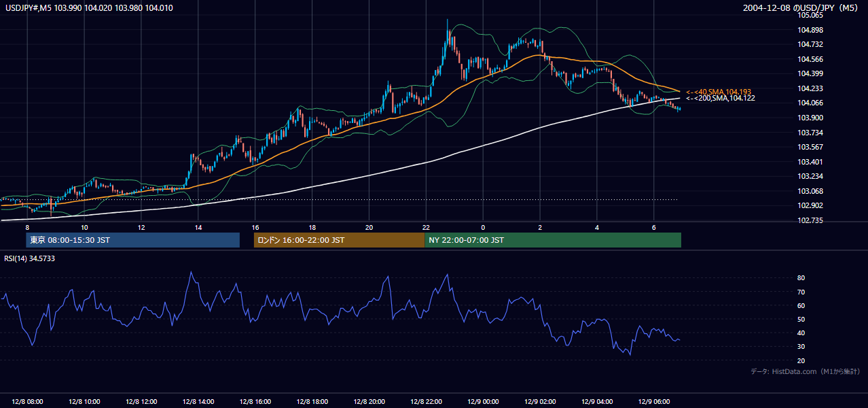Click the RSI scale value 60

click(x=801, y=305)
